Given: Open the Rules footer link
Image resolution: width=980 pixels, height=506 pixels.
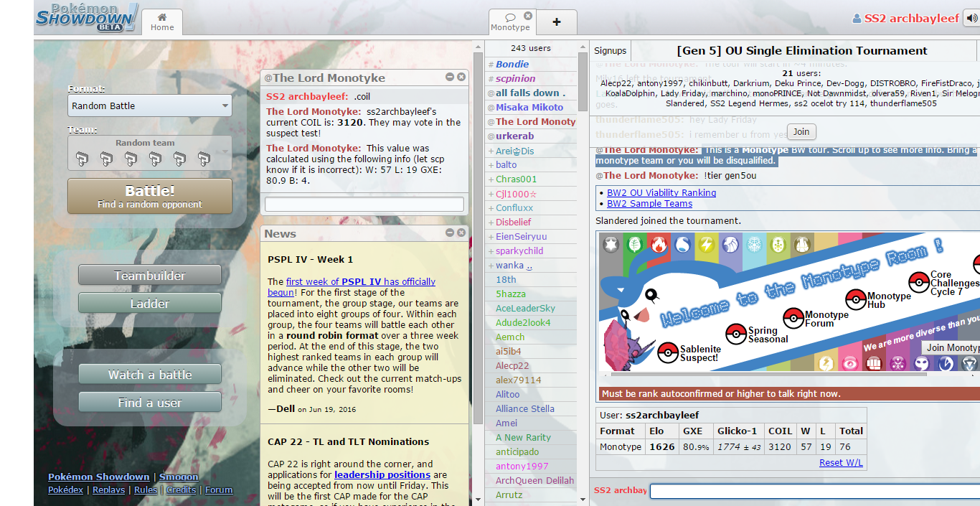Looking at the screenshot, I should (146, 489).
